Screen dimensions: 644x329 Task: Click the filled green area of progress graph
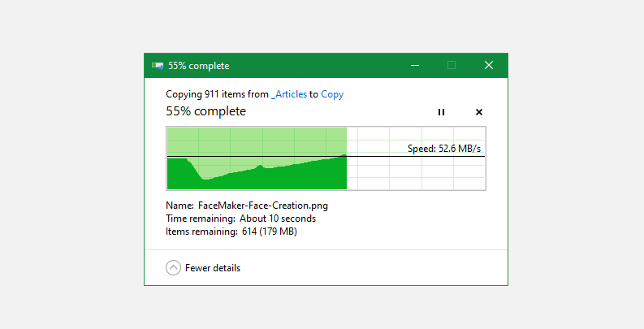point(268,175)
